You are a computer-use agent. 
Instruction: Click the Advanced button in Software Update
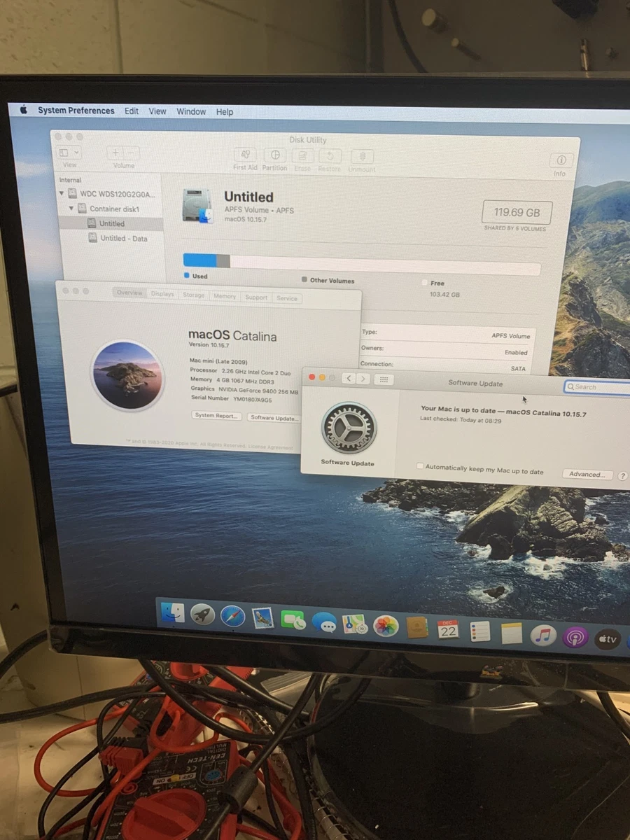point(587,474)
